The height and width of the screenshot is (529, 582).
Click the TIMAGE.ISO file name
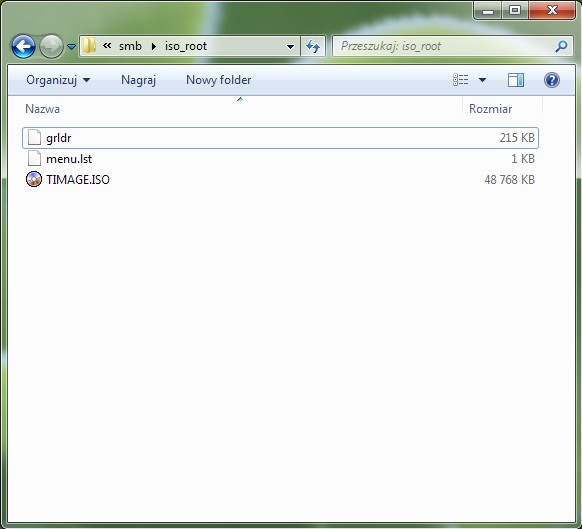tap(78, 180)
